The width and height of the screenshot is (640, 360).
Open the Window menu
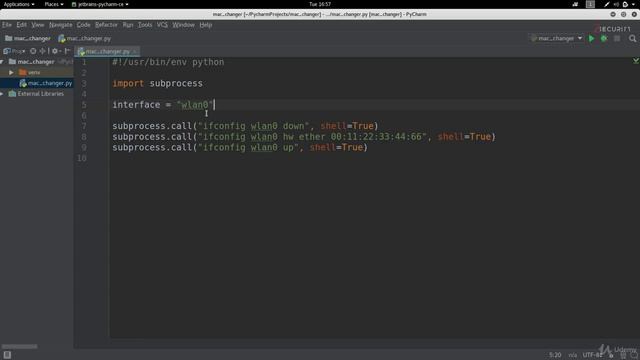pyautogui.click(x=183, y=25)
